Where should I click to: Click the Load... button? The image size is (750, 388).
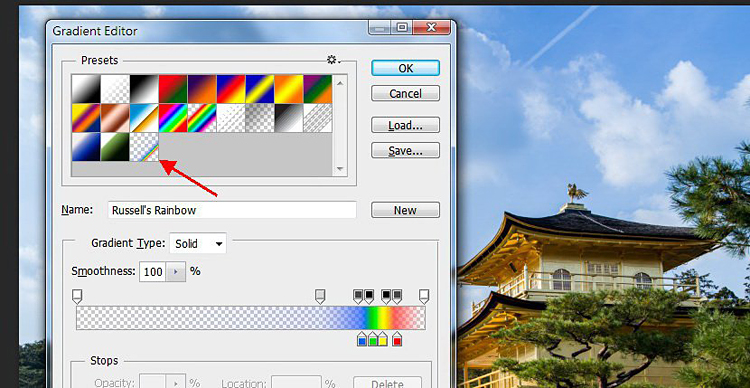(406, 125)
